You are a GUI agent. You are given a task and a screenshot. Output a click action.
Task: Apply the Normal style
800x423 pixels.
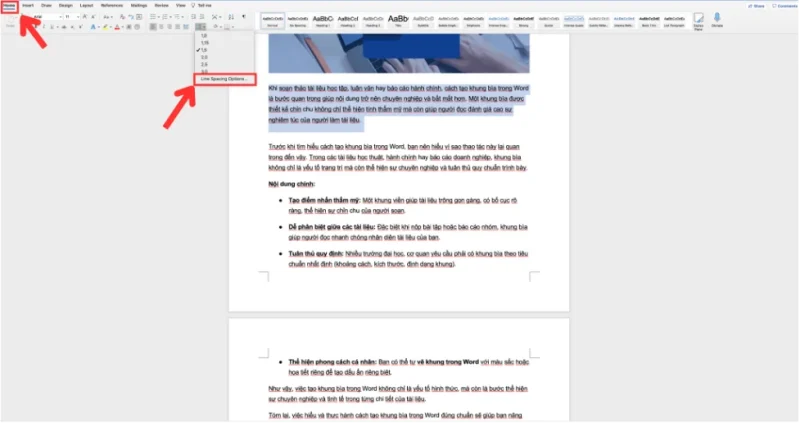(273, 20)
